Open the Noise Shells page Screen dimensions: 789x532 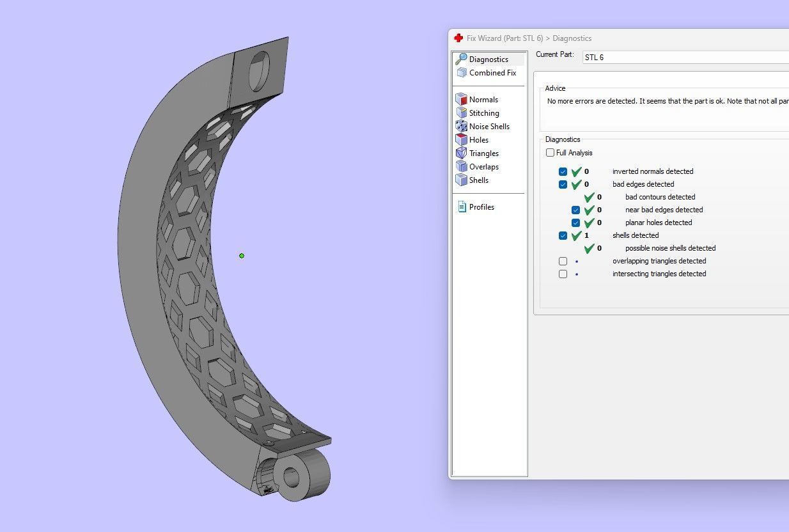(489, 126)
